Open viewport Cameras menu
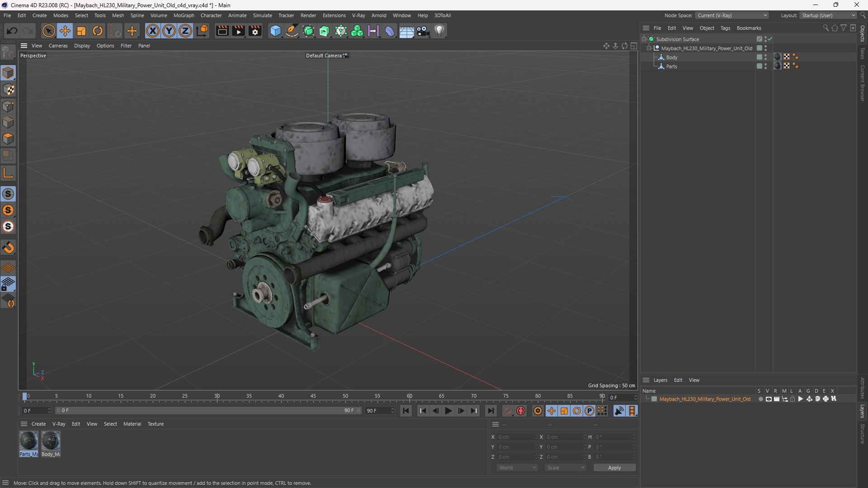 (58, 46)
